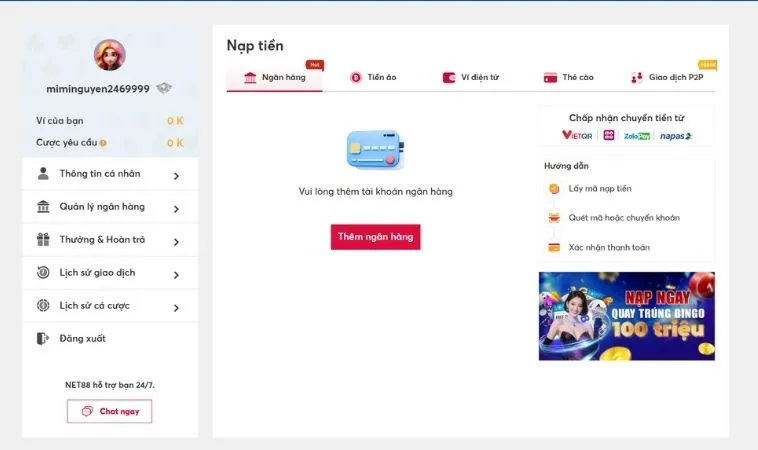Viewport: 758px width, 450px height.
Task: Open the Thưởng & Hoàn trả arrow
Action: point(176,242)
